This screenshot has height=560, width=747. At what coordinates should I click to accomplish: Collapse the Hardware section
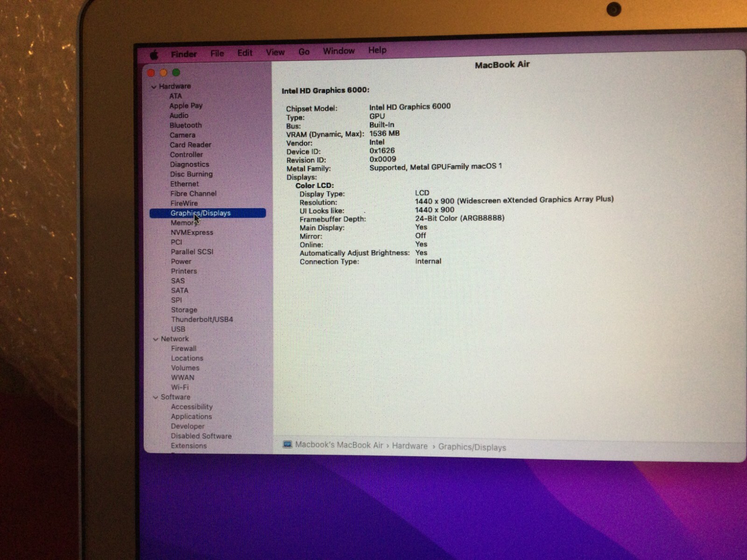click(154, 87)
